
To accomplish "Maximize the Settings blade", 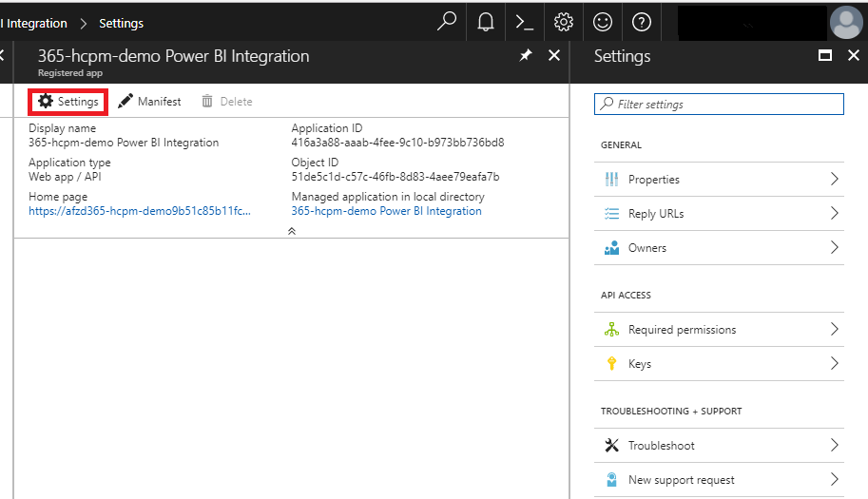I will [825, 56].
